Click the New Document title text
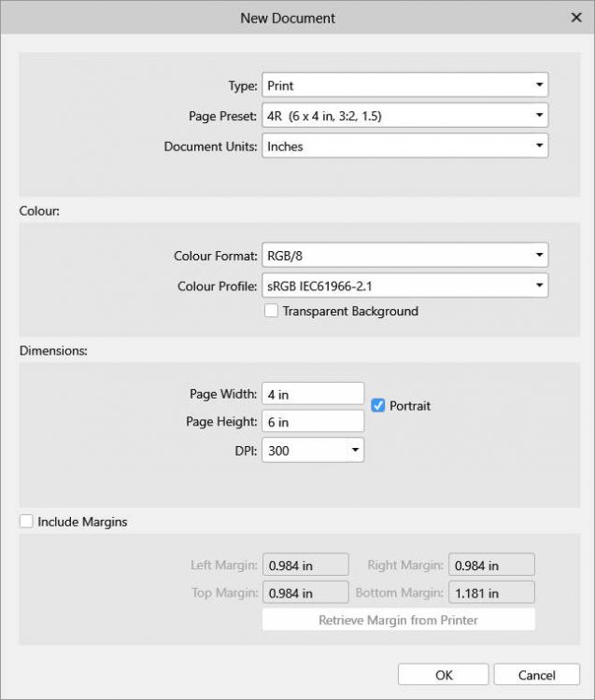 pos(288,18)
